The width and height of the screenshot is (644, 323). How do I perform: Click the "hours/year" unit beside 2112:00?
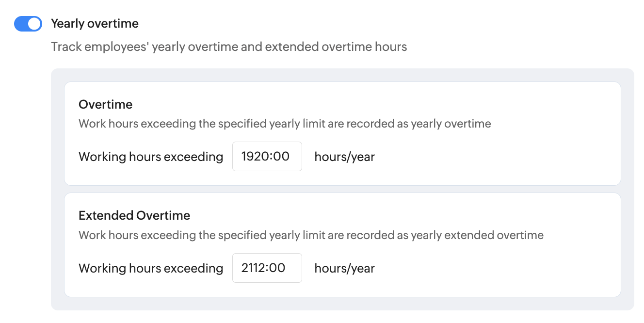(344, 268)
